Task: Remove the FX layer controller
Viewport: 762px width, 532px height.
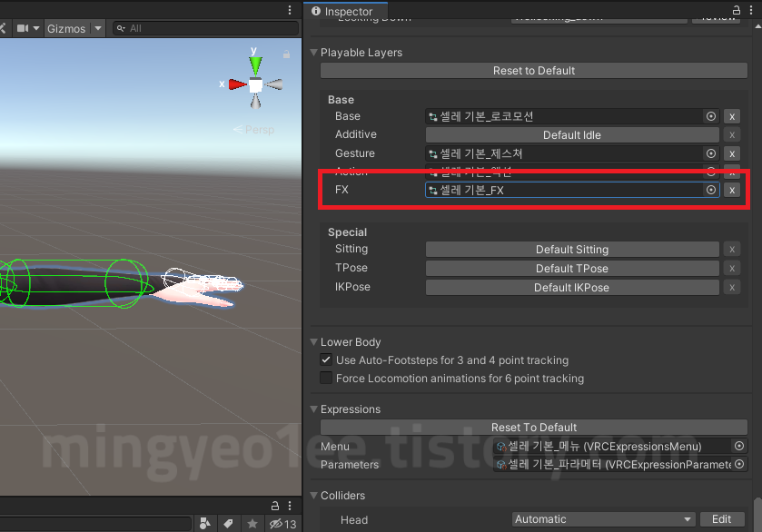Action: tap(732, 190)
